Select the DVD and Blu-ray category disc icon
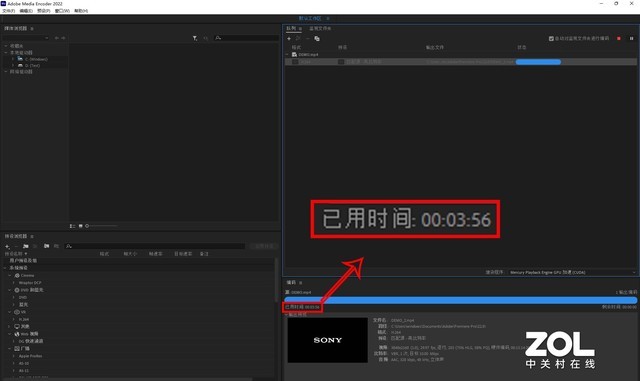 pos(17,290)
